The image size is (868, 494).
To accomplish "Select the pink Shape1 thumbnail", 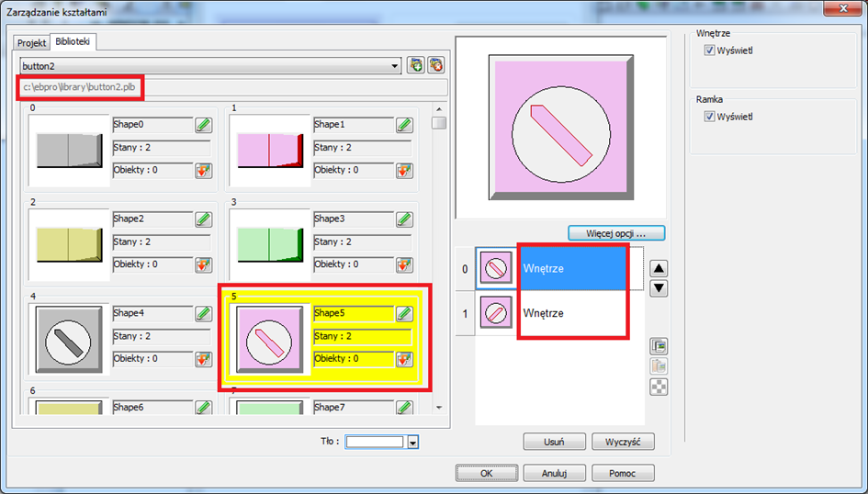I will pos(270,151).
